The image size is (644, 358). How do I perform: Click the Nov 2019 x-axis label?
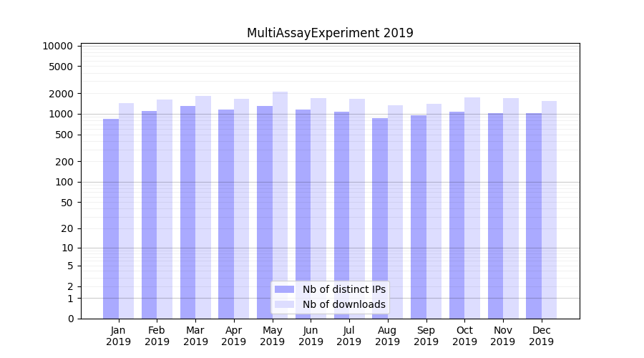click(x=503, y=336)
